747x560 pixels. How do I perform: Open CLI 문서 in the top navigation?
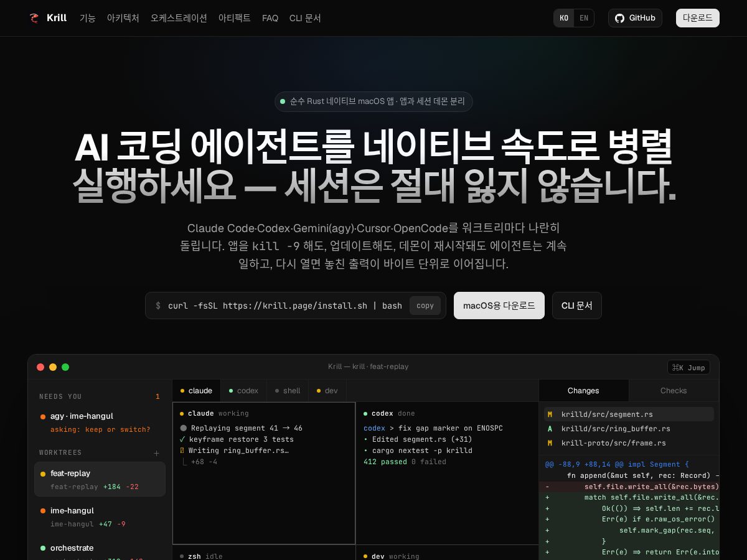[305, 18]
